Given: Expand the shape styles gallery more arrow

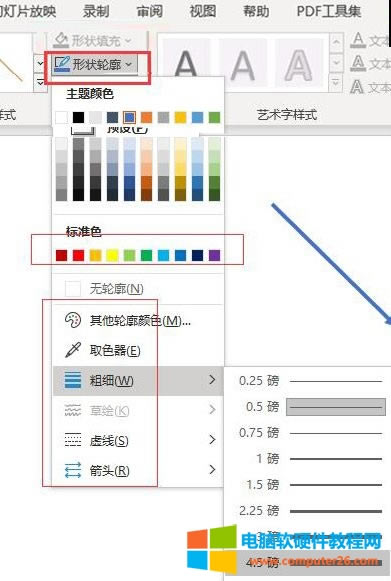Looking at the screenshot, I should point(40,82).
